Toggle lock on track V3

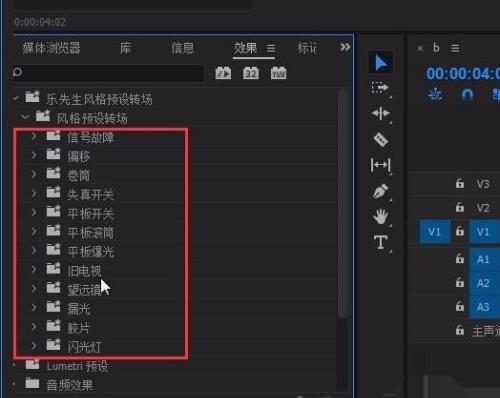pyautogui.click(x=460, y=183)
